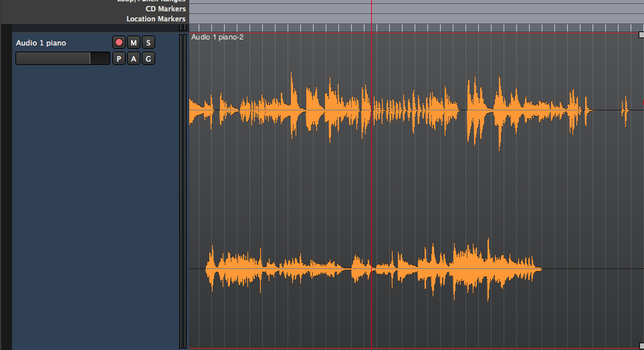Click inside the CD Markers ruler lane

(415, 9)
